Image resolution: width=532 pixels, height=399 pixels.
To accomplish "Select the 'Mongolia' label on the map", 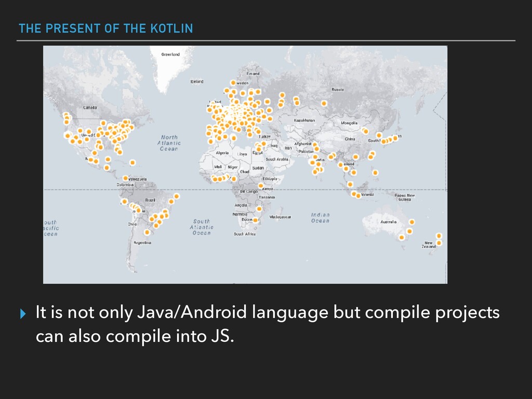I will (x=349, y=123).
